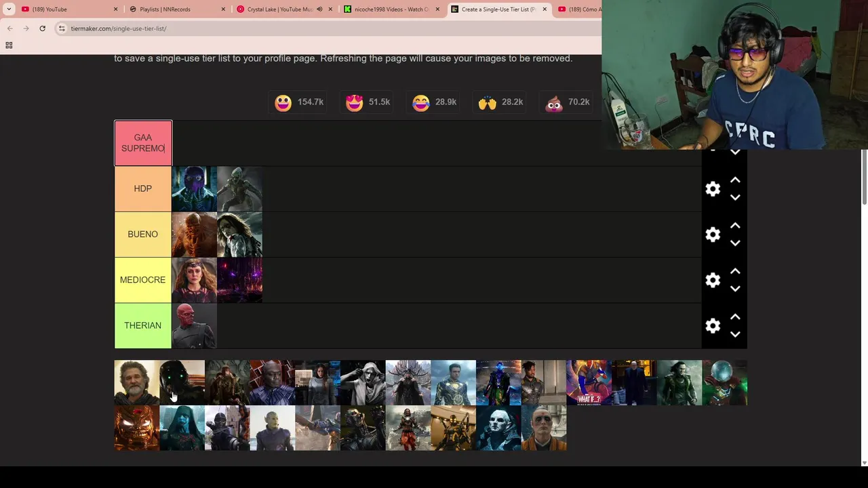The width and height of the screenshot is (868, 488).
Task: Move the MEDIOCRE tier down with its arrow
Action: coord(735,288)
